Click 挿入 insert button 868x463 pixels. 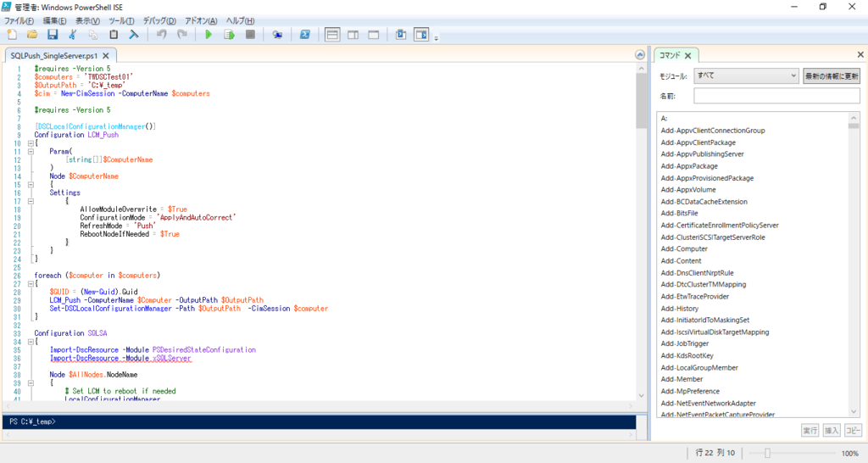coord(832,430)
